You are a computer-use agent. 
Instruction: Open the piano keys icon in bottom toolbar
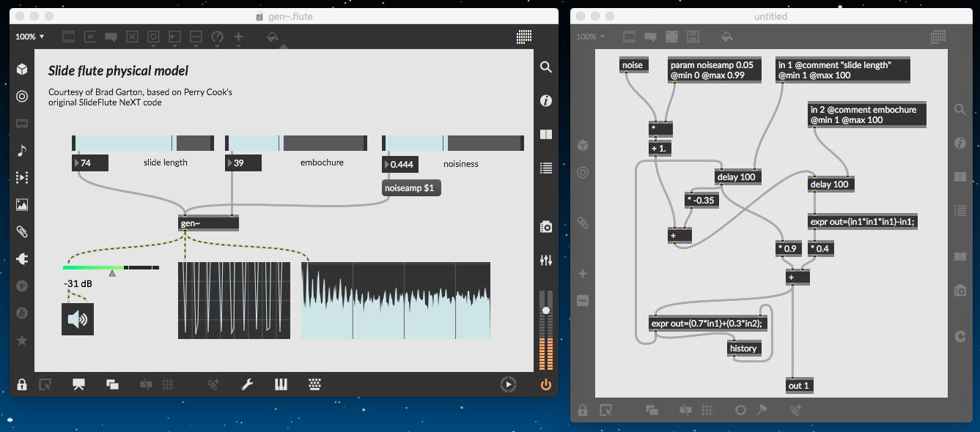[281, 384]
